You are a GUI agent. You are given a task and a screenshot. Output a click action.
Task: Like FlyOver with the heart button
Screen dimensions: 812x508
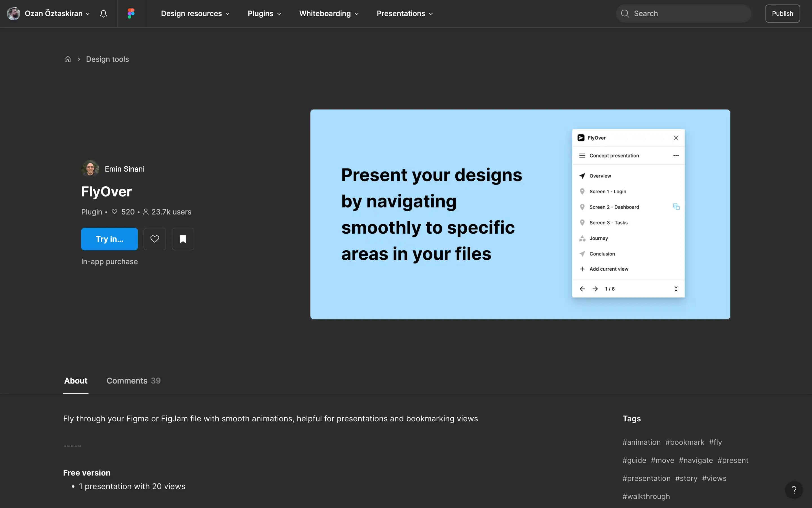[155, 239]
